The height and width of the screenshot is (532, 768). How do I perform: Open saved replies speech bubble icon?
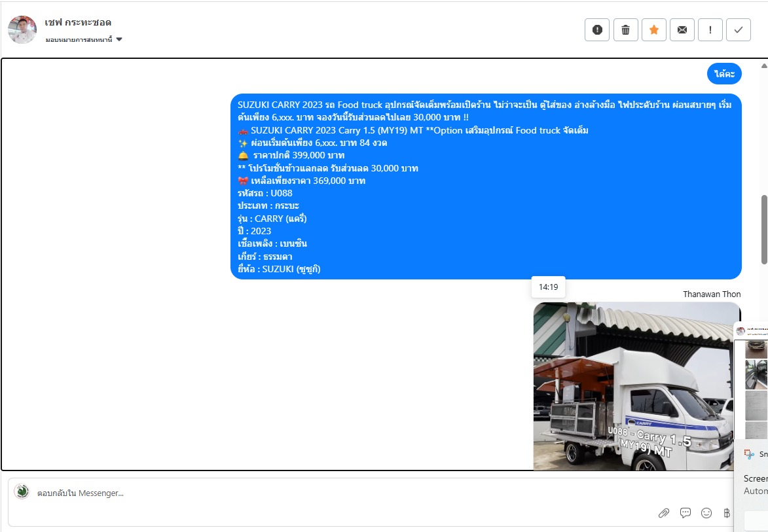coord(686,512)
